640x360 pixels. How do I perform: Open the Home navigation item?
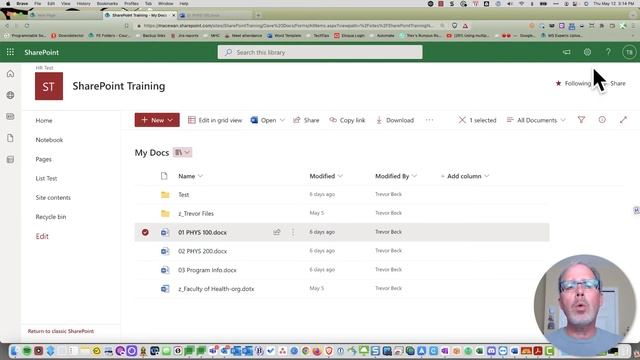tap(44, 120)
